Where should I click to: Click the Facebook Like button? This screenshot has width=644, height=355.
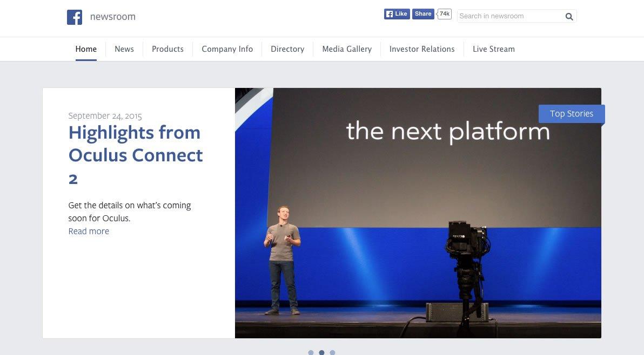pyautogui.click(x=397, y=14)
